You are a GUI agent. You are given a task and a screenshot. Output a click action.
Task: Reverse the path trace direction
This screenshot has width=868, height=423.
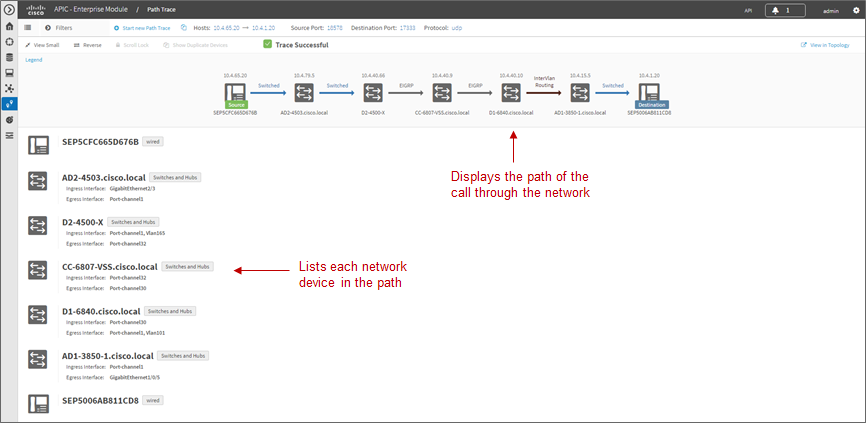[x=87, y=45]
